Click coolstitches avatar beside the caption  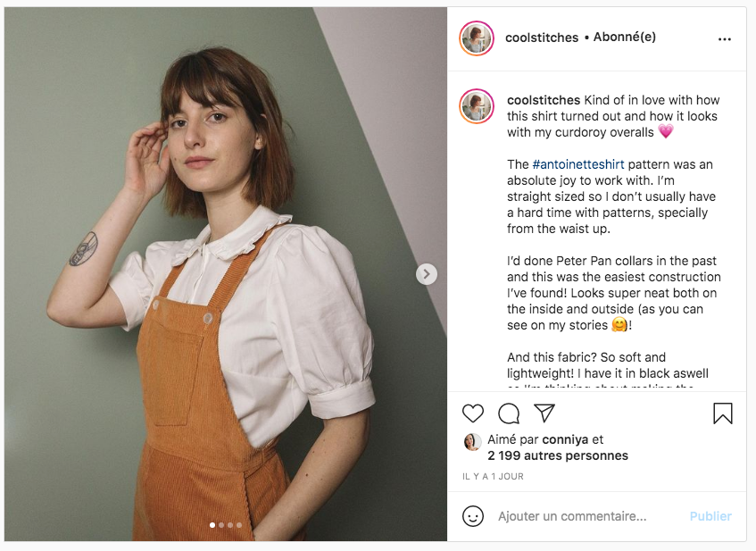[477, 106]
